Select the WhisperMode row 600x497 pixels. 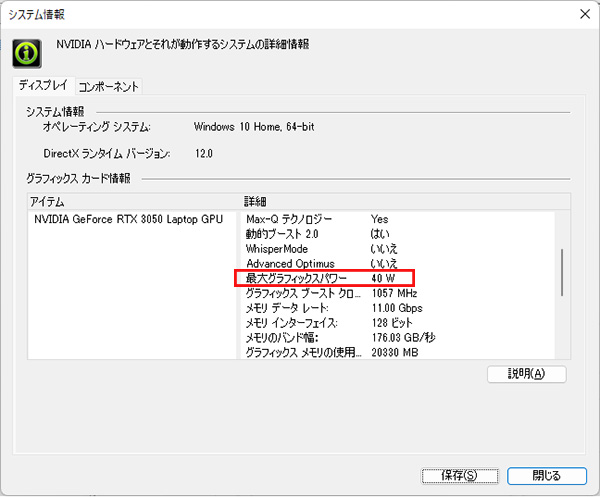click(x=396, y=249)
